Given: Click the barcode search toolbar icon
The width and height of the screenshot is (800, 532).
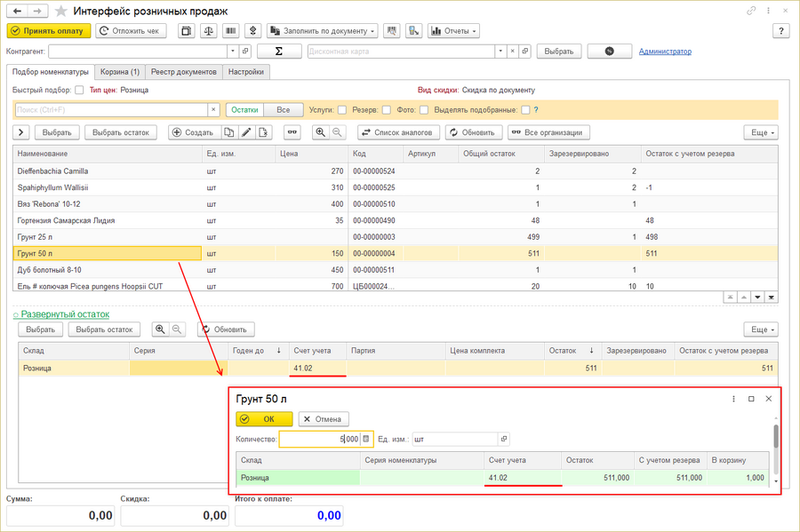Looking at the screenshot, I should coord(231,31).
